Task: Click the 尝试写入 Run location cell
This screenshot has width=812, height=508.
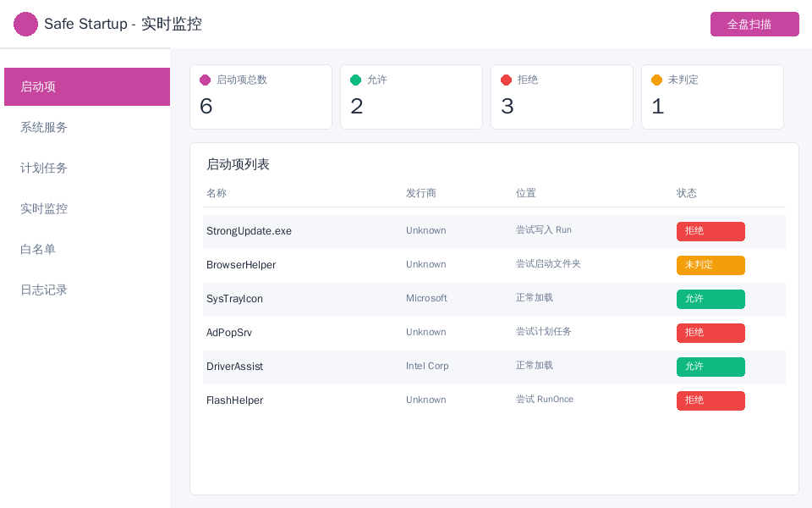Action: (x=544, y=230)
